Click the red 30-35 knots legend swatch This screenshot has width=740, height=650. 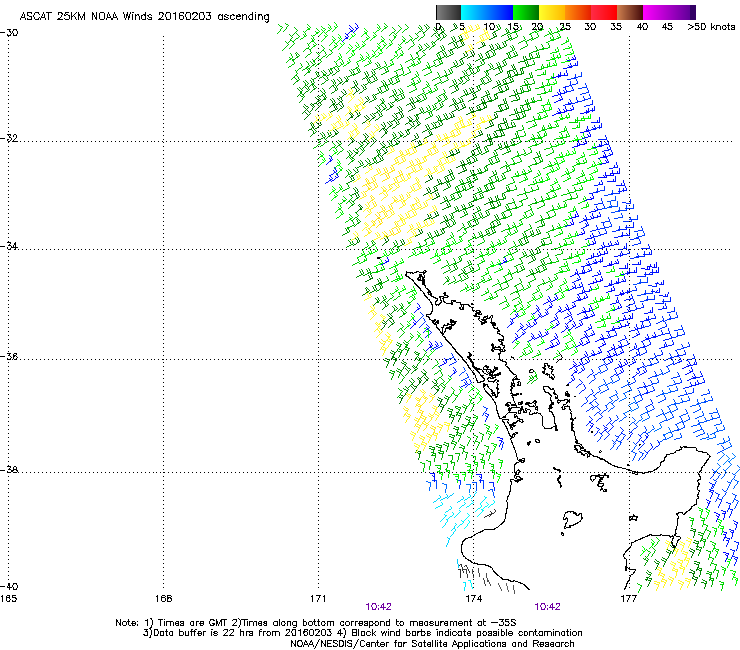(x=604, y=12)
